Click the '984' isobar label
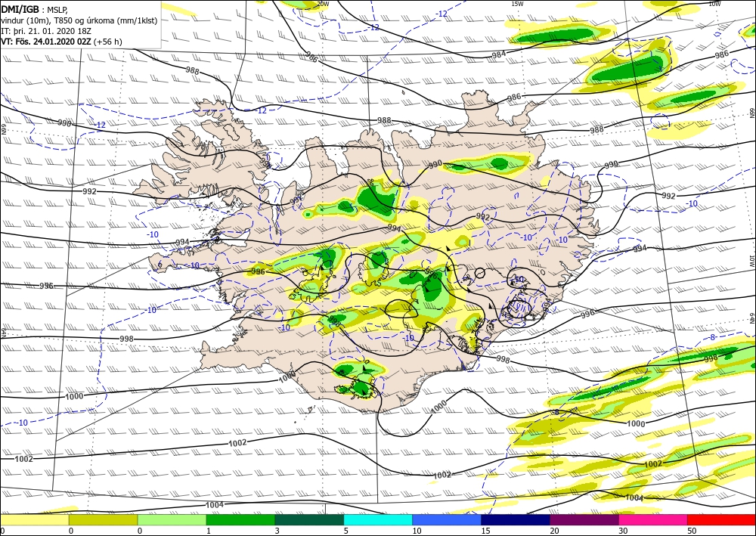The height and width of the screenshot is (536, 756). point(499,54)
